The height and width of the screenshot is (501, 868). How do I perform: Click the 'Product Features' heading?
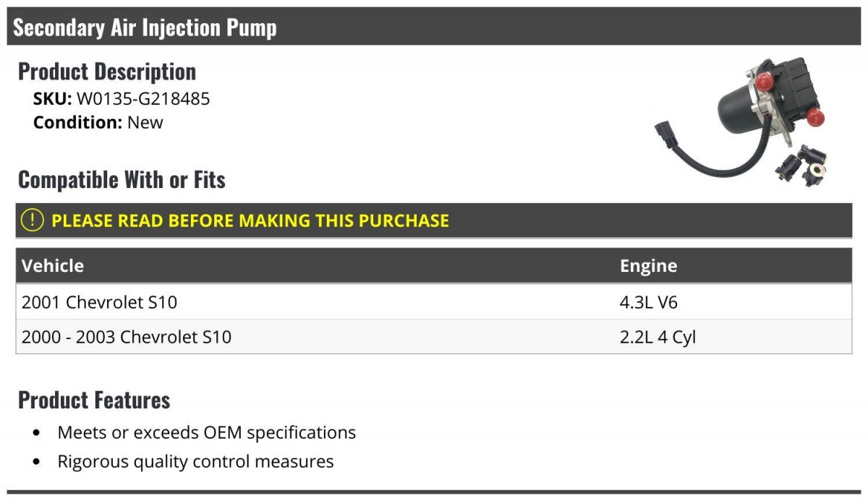point(94,400)
